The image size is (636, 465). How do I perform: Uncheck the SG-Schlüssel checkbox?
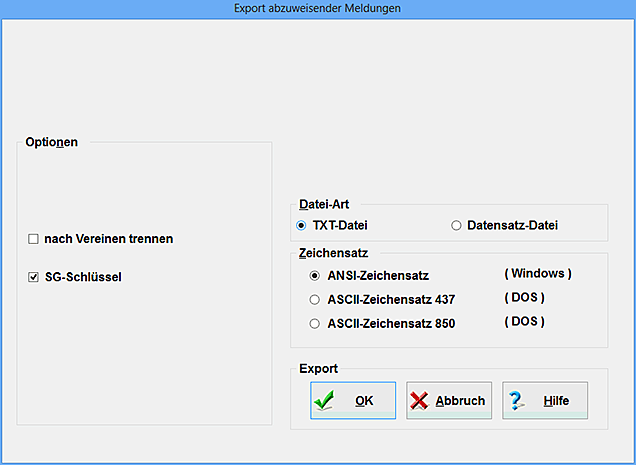33,277
